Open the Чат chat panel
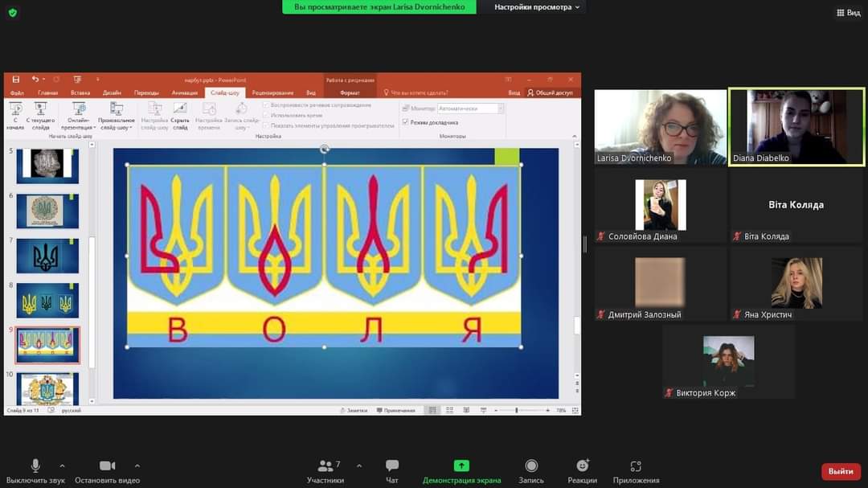Image resolution: width=868 pixels, height=488 pixels. click(392, 466)
